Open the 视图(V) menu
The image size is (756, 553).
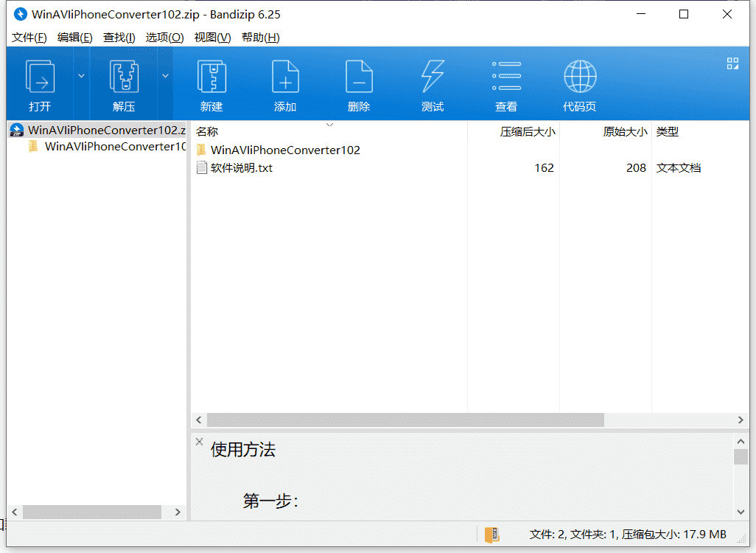212,37
